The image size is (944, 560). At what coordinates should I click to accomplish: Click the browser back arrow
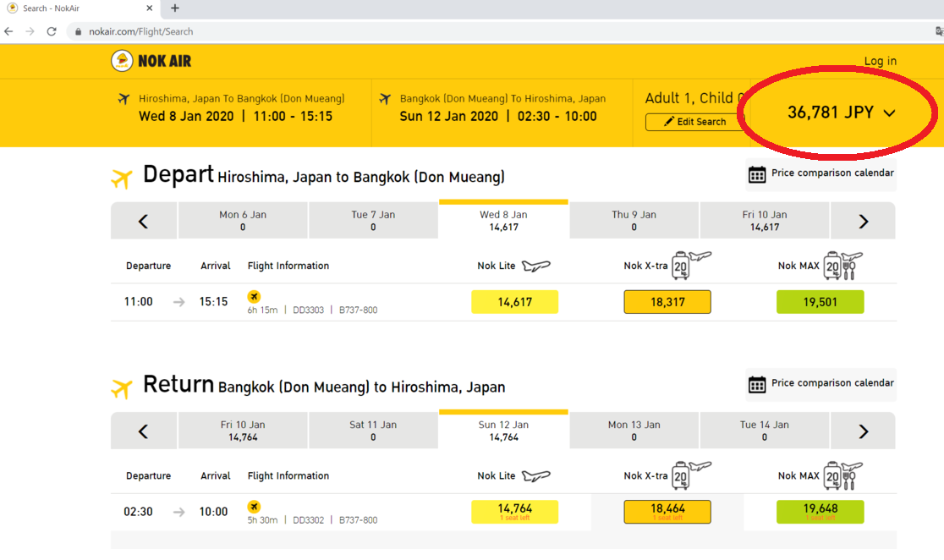click(8, 31)
